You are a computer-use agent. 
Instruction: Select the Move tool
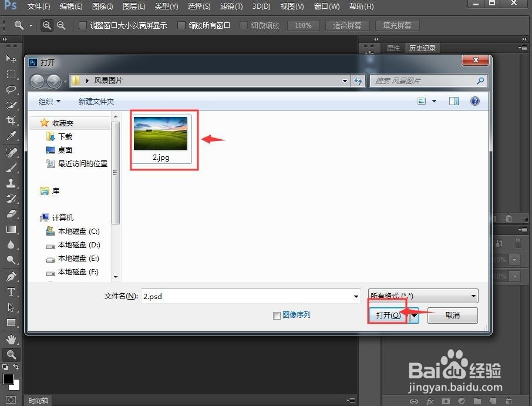point(11,59)
